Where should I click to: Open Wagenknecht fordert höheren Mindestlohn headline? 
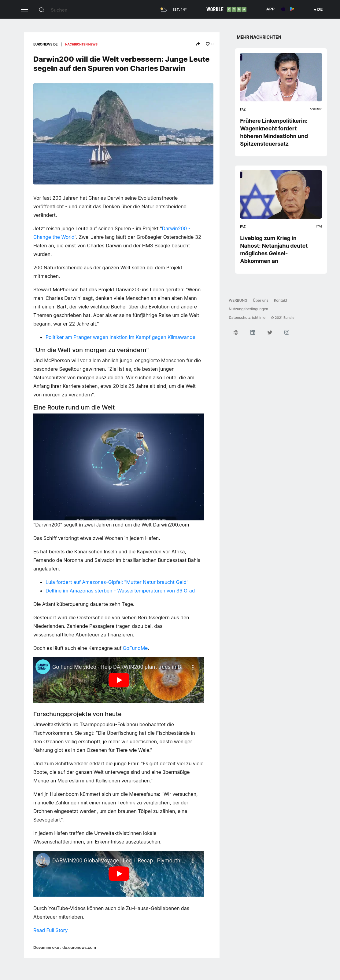pyautogui.click(x=274, y=133)
